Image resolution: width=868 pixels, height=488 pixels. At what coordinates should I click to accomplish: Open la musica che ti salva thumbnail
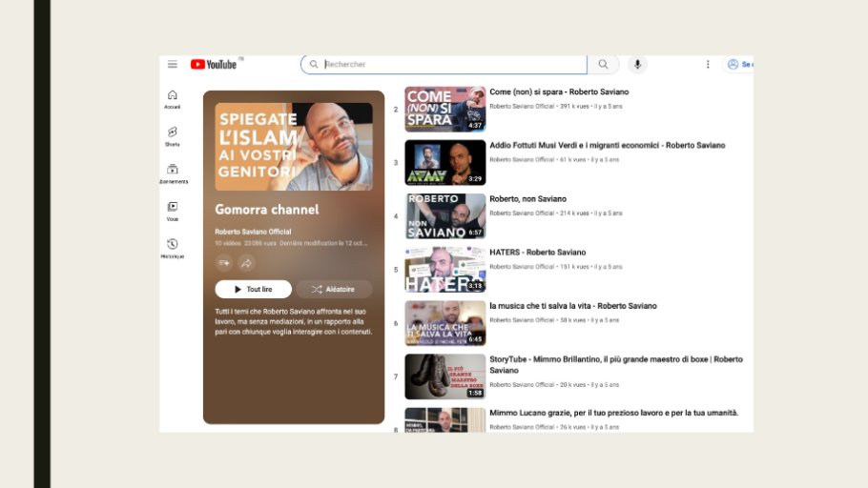pos(445,323)
